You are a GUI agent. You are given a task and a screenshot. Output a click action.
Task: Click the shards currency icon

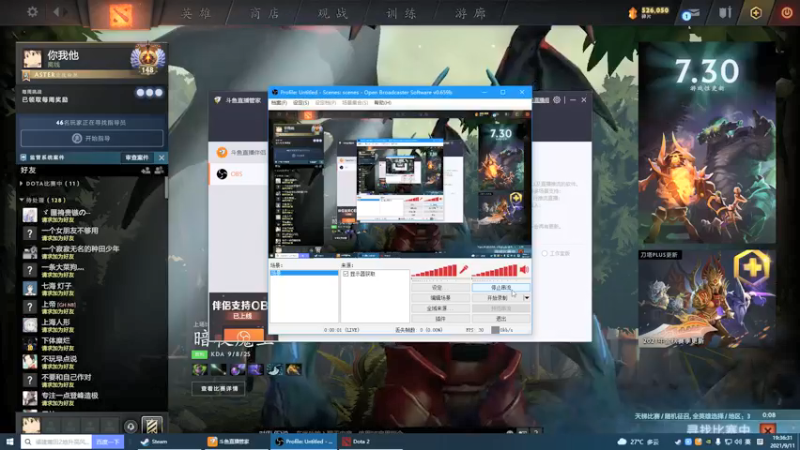[633, 13]
